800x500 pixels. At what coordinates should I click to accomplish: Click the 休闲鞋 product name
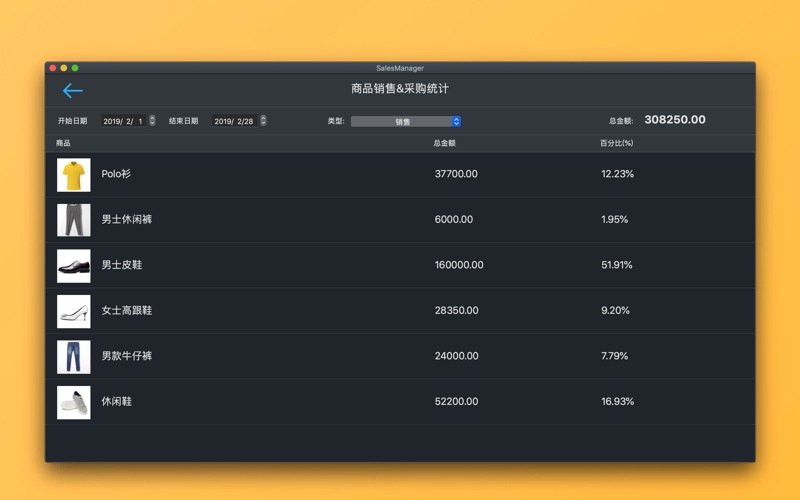coord(116,402)
